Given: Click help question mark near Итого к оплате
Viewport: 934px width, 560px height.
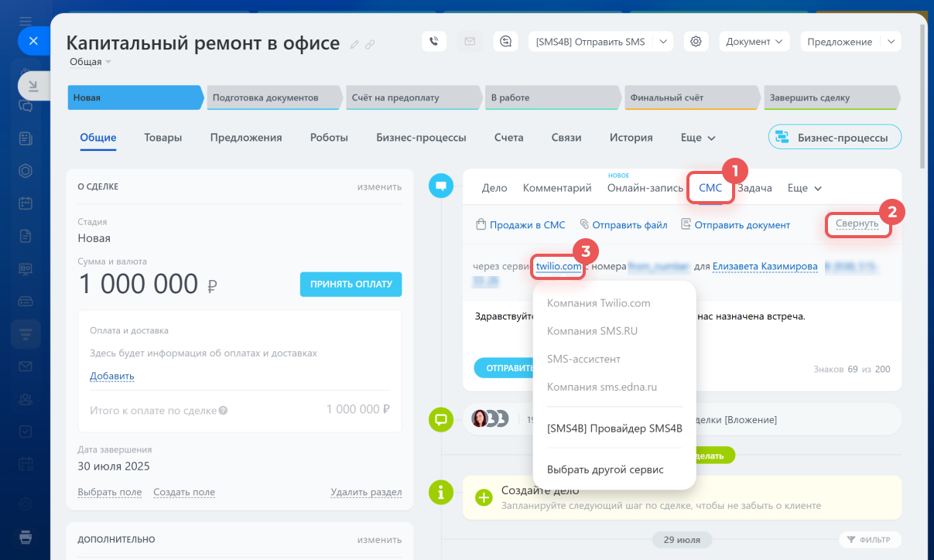Looking at the screenshot, I should tap(223, 410).
